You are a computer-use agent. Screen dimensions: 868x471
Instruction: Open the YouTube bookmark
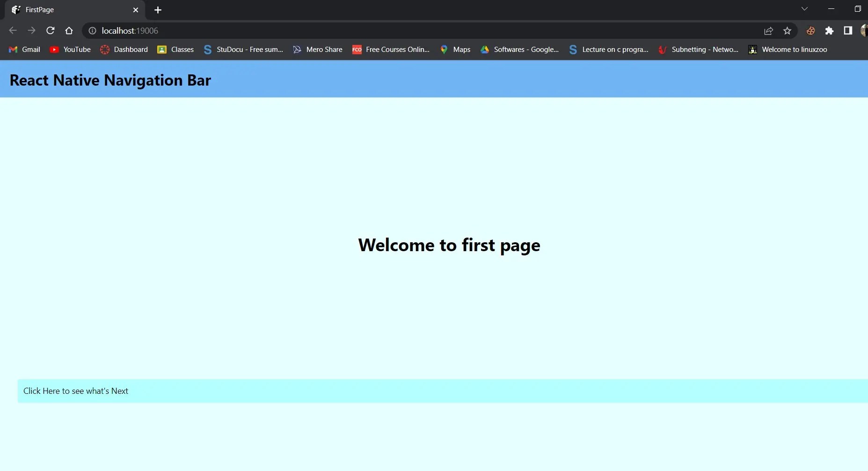tap(69, 49)
